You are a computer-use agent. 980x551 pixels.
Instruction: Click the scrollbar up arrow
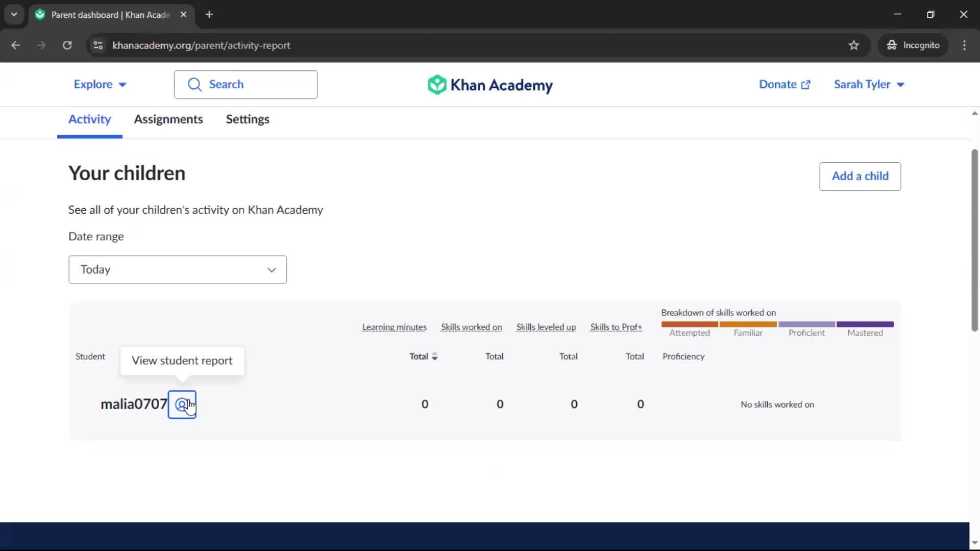974,113
